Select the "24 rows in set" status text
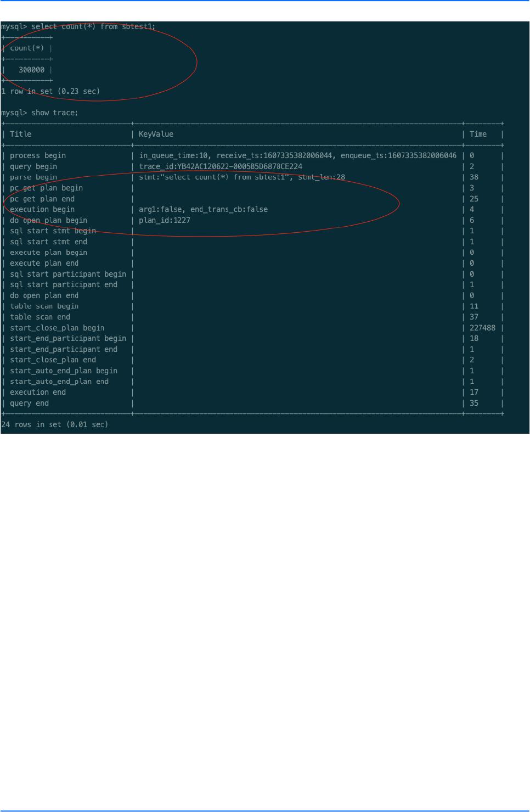This screenshot has width=530, height=812. click(55, 424)
